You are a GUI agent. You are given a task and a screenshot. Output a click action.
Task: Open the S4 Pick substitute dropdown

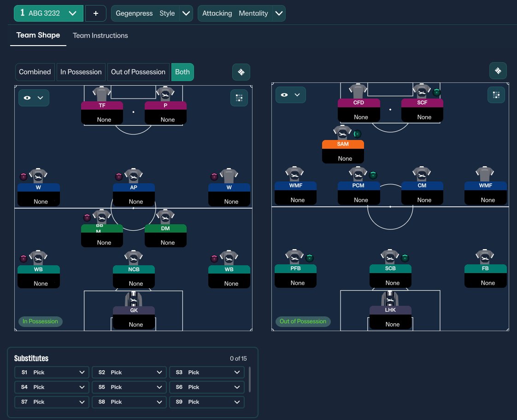(x=52, y=387)
